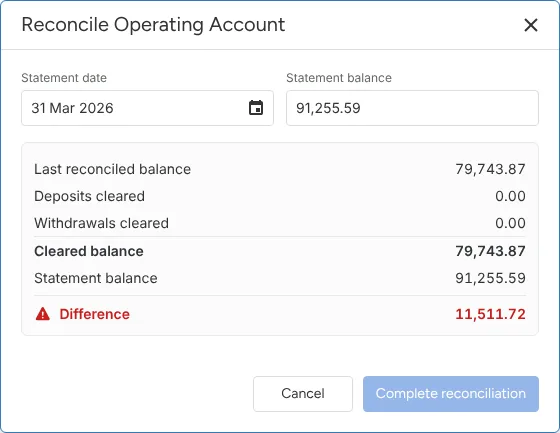Select the red difference amount 11,511.72
This screenshot has width=560, height=433.
pyautogui.click(x=490, y=314)
